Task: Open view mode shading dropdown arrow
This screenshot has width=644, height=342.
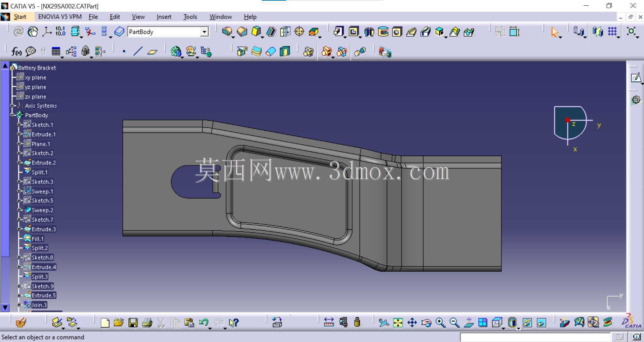Action: pos(519,329)
